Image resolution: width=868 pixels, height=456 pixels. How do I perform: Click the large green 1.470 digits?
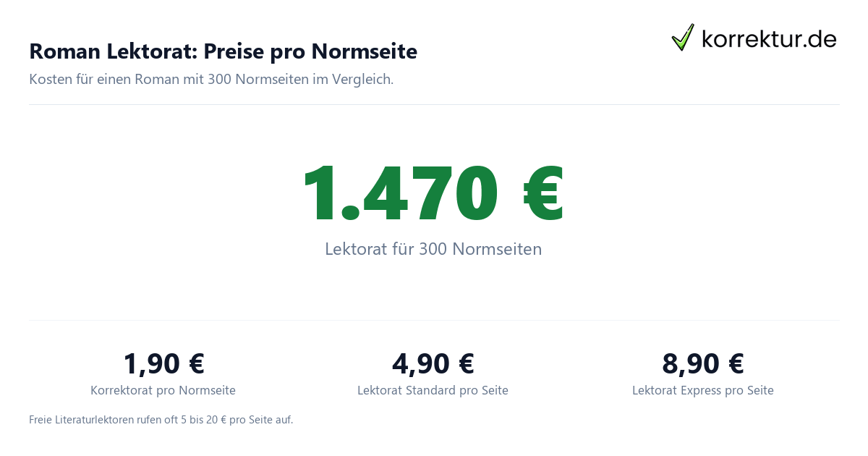pos(400,193)
